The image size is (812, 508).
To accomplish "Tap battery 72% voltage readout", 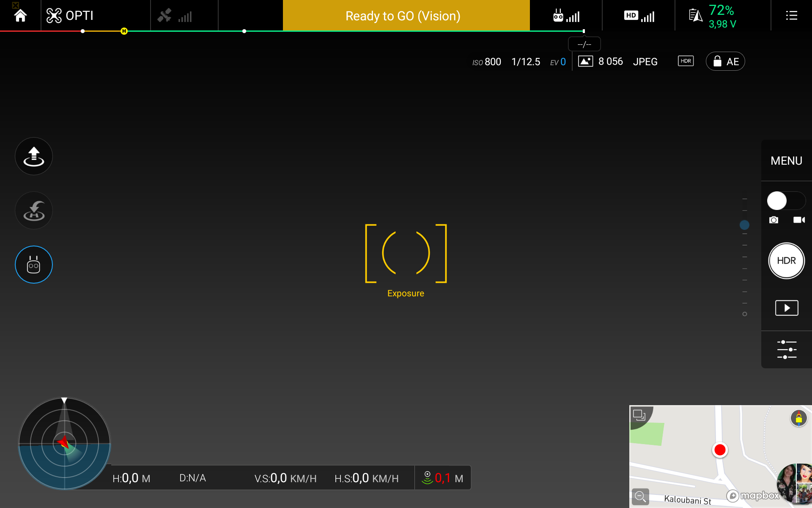I will (722, 17).
